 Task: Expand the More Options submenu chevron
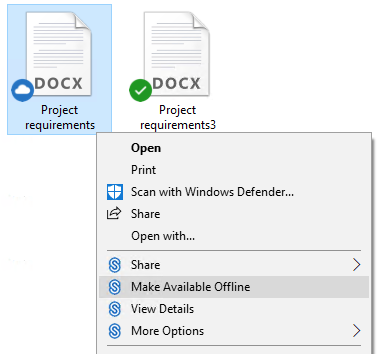click(x=357, y=331)
